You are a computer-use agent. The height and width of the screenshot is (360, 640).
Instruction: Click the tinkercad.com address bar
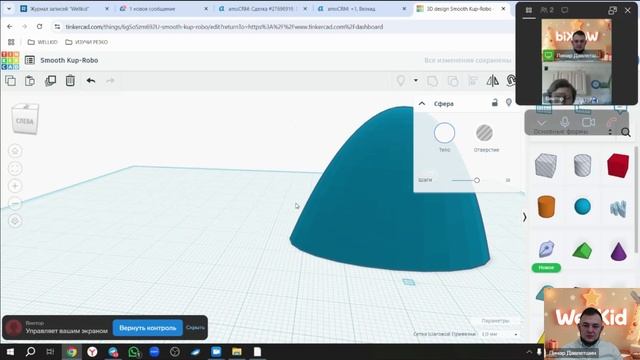click(282, 27)
